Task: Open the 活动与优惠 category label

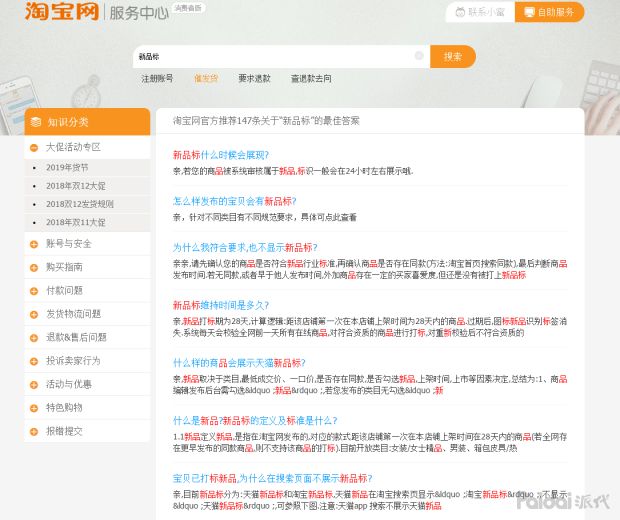Action: point(69,384)
